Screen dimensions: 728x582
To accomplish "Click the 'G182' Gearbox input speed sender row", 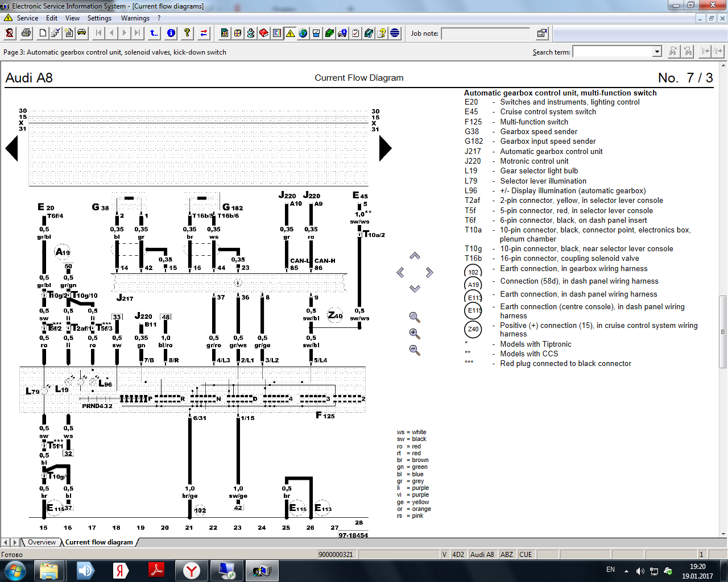I will click(530, 141).
